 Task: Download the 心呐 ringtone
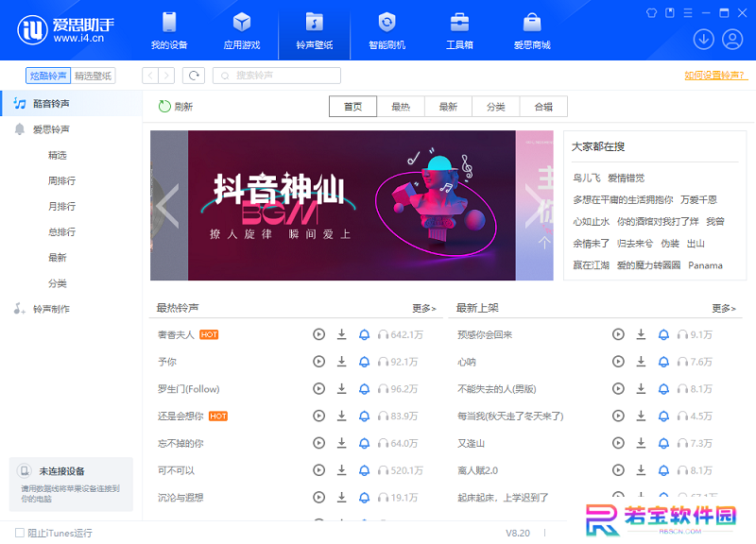point(641,362)
